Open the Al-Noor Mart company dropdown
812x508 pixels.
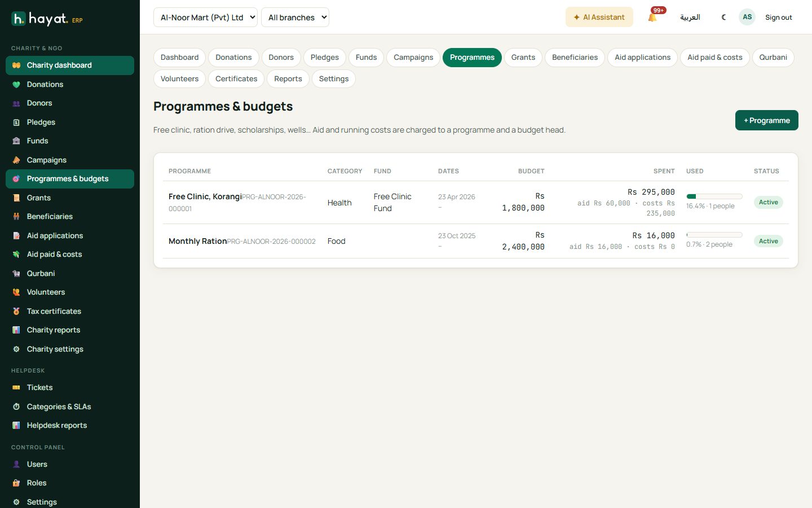coord(205,17)
